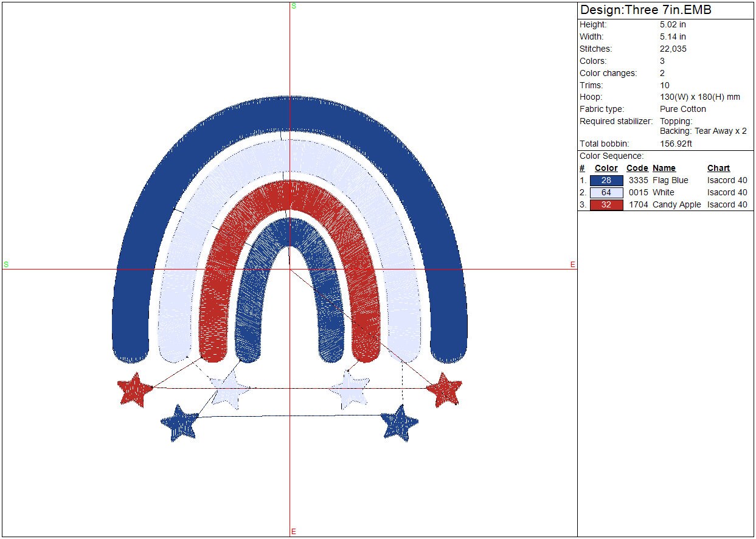The image size is (756, 539).
Task: Select the White swatch numbered 64
Action: coord(606,193)
